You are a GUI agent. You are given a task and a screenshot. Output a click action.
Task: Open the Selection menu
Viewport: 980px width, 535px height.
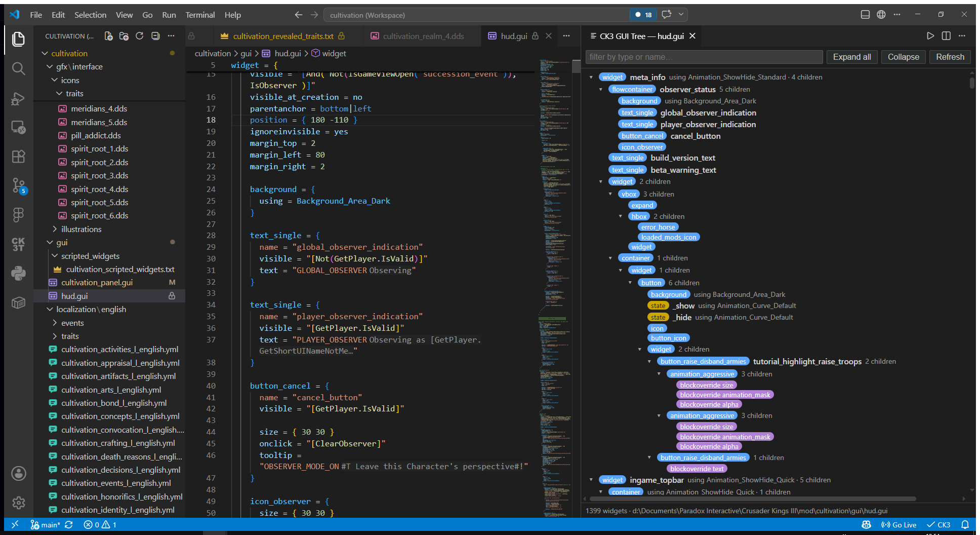tap(90, 15)
